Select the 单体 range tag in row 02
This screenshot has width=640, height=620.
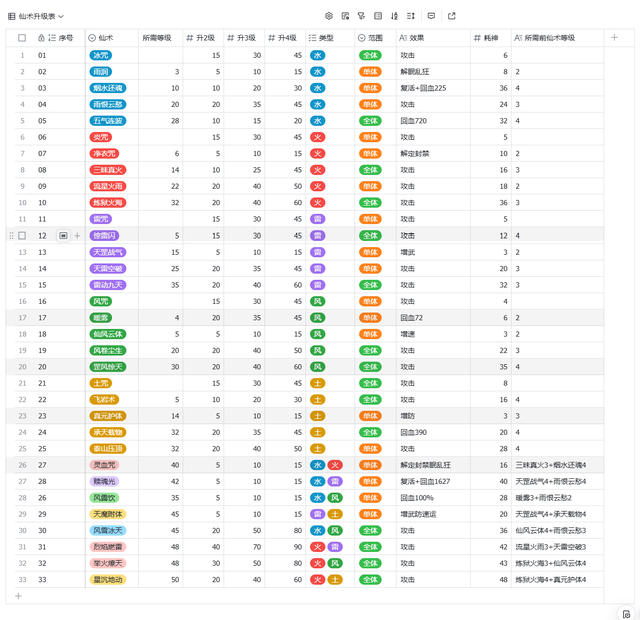370,72
